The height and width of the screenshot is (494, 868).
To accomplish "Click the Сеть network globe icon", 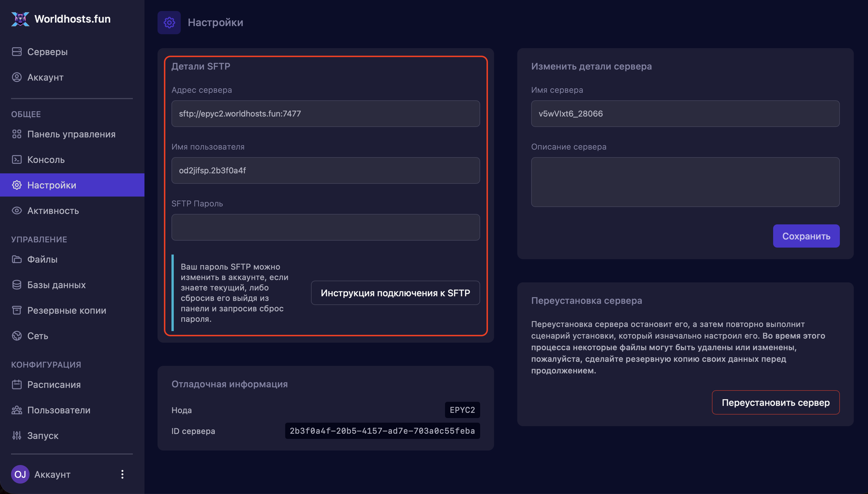I will (17, 335).
